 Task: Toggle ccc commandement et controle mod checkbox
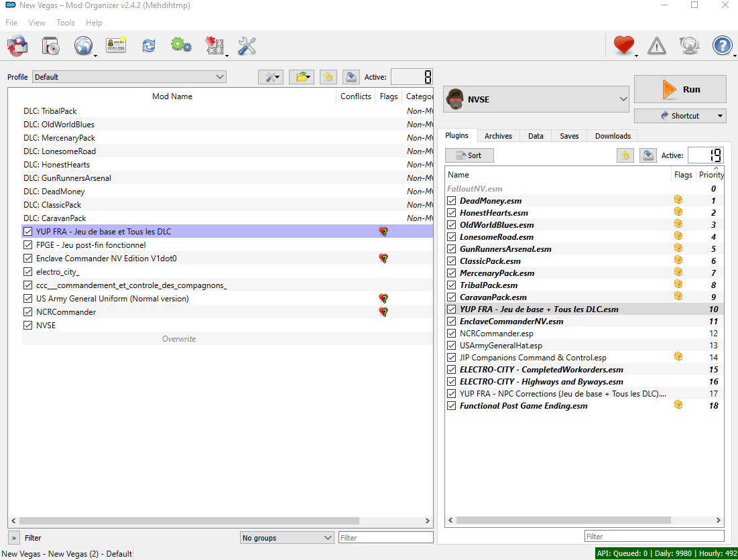[27, 285]
